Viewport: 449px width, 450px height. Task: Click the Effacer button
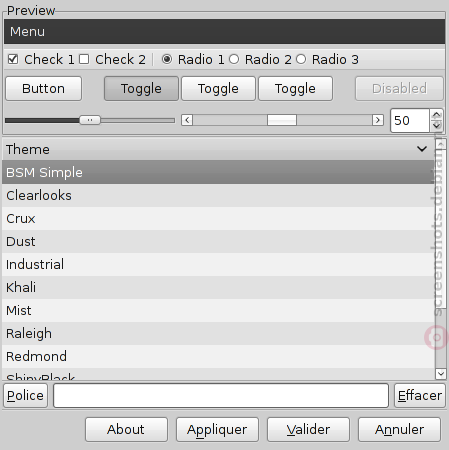(x=420, y=395)
